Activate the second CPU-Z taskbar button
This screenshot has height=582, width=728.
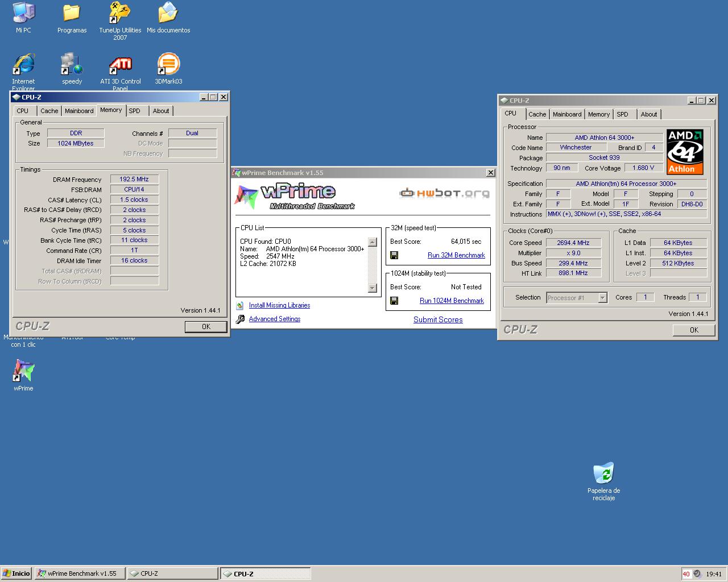point(266,573)
